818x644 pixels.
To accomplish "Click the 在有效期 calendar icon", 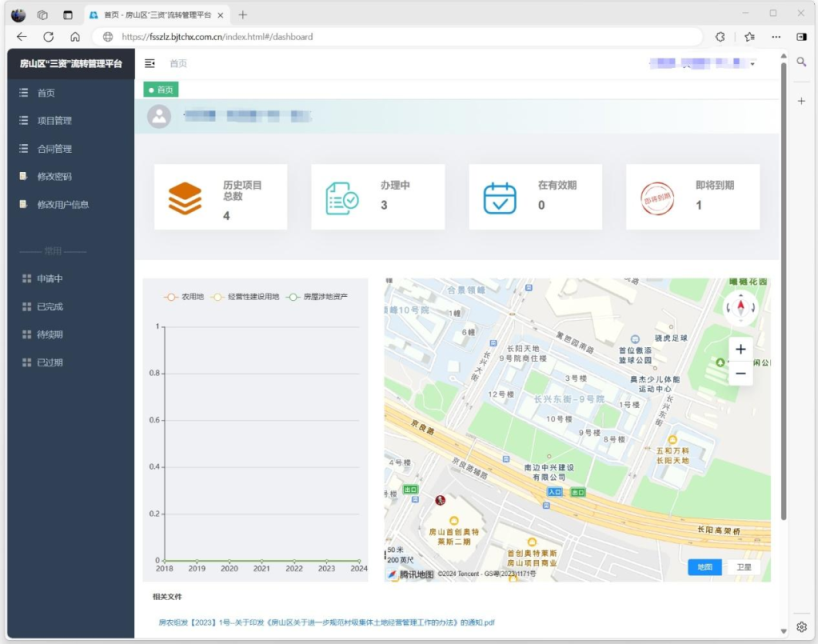I will (500, 198).
